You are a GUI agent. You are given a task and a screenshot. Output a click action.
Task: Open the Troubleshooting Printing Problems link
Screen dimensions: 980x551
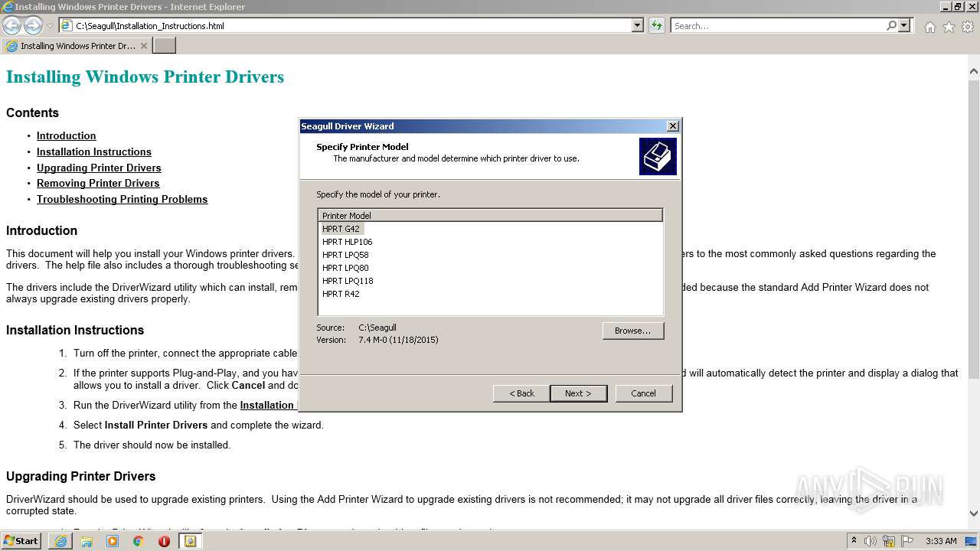[122, 199]
